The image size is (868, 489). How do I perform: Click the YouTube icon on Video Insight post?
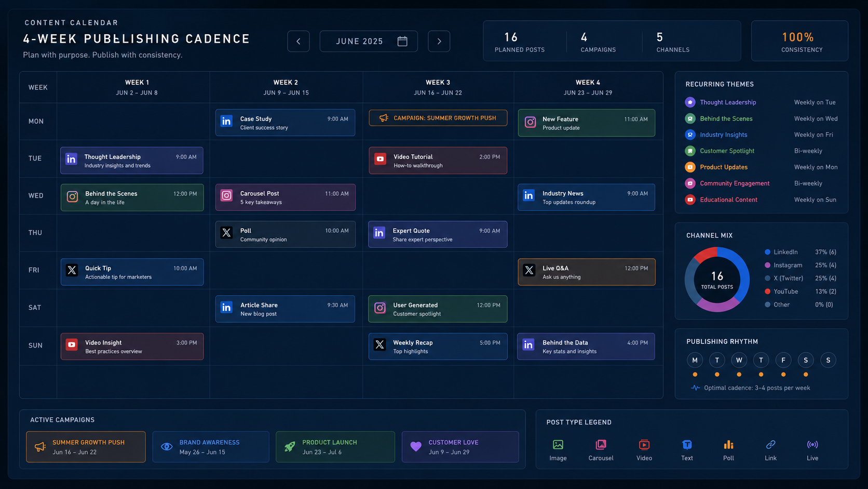coord(72,345)
